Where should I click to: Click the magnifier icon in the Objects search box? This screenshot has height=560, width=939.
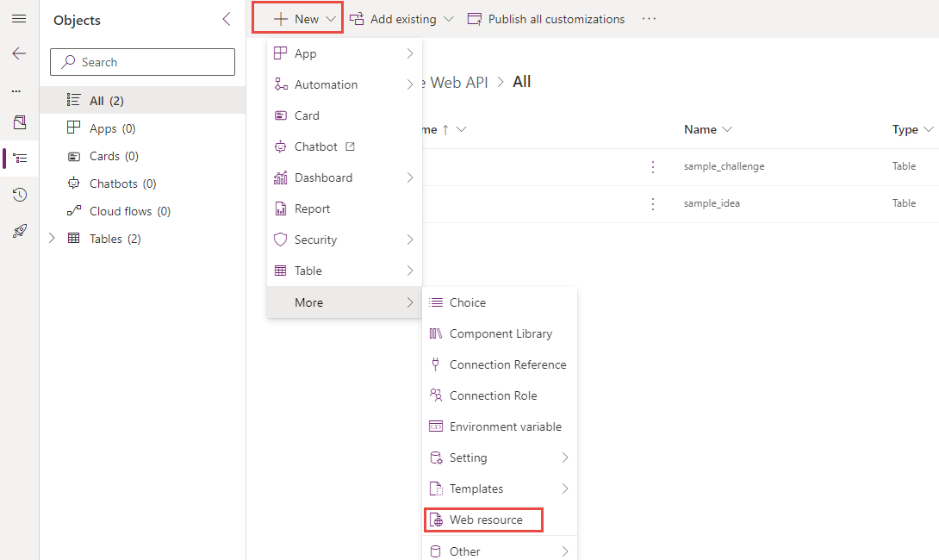[x=66, y=62]
